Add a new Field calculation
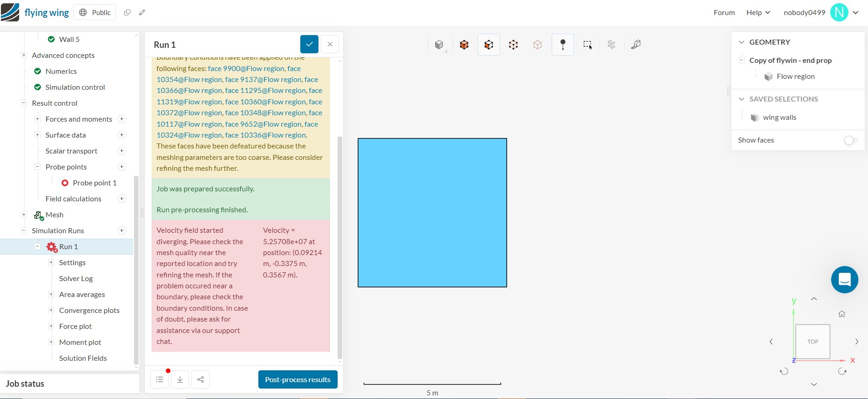The height and width of the screenshot is (399, 868). (x=122, y=199)
